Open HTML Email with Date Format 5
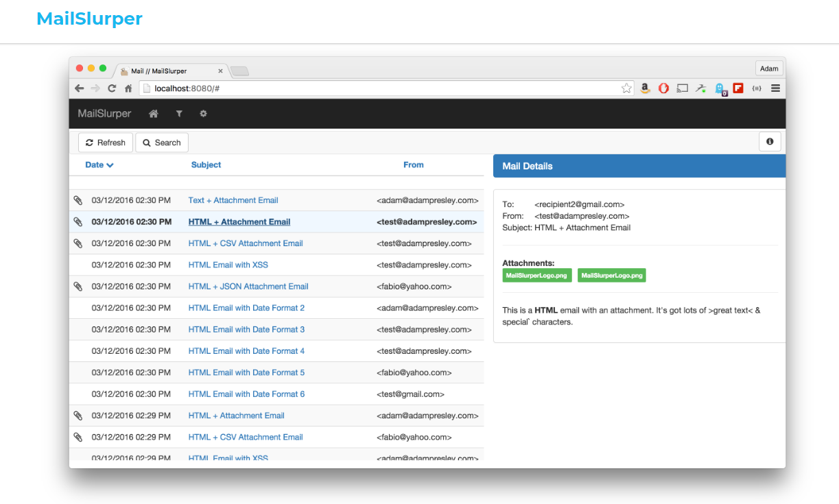 tap(246, 372)
